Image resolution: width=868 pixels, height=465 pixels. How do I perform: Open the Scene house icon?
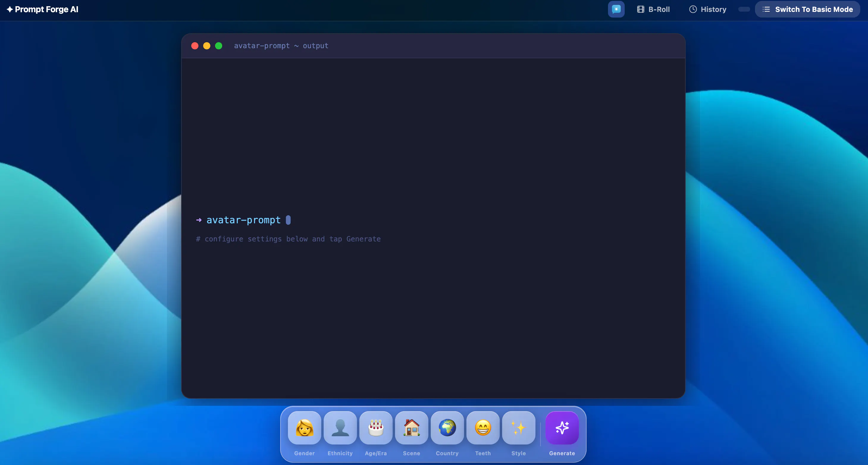click(x=411, y=428)
